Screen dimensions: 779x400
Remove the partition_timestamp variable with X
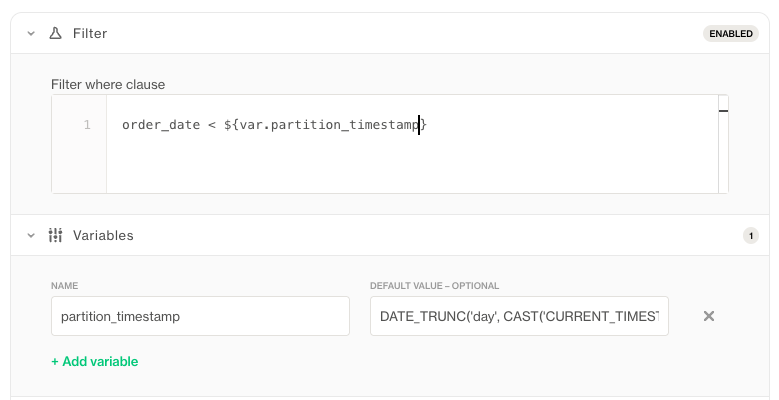(709, 316)
